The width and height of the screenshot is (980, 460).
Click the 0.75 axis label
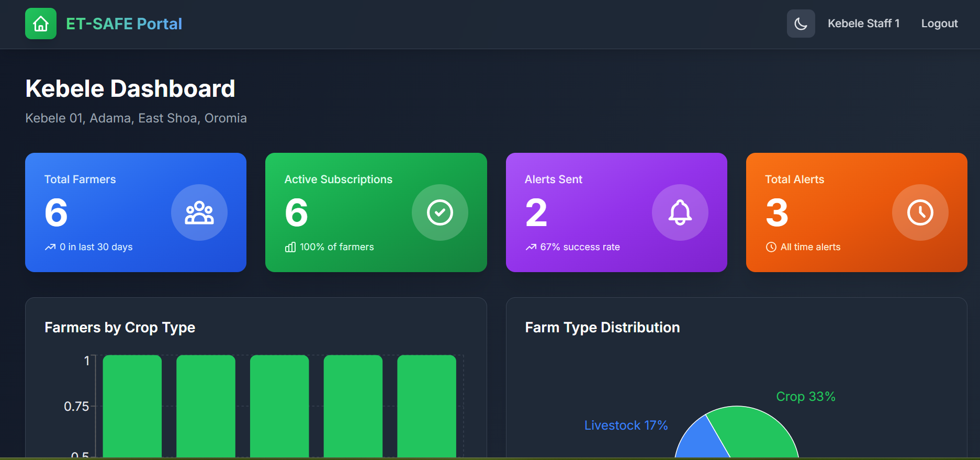coord(76,407)
